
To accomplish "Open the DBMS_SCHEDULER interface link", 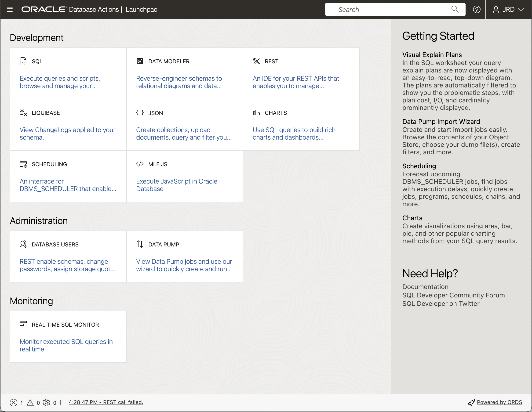I will tap(68, 185).
